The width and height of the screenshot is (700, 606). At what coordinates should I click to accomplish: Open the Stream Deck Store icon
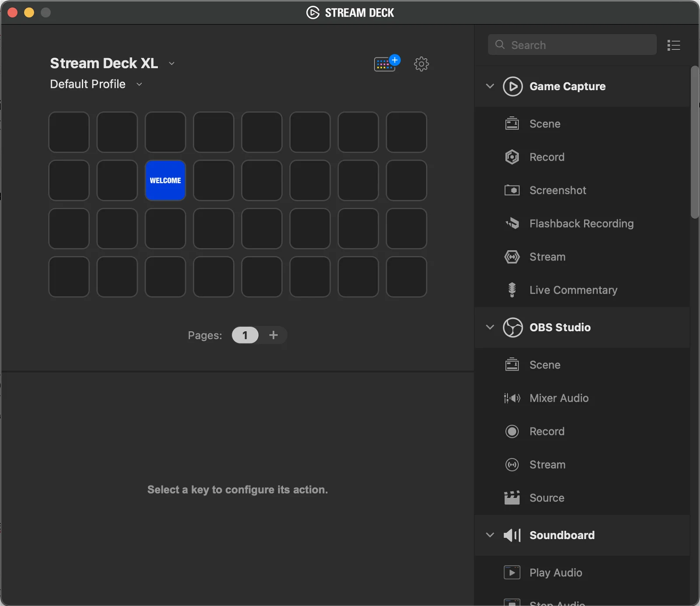(387, 63)
